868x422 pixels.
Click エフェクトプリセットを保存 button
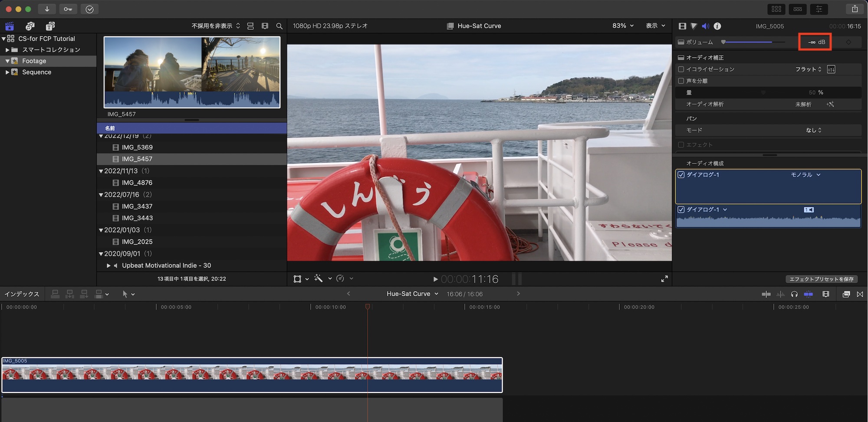(x=821, y=279)
